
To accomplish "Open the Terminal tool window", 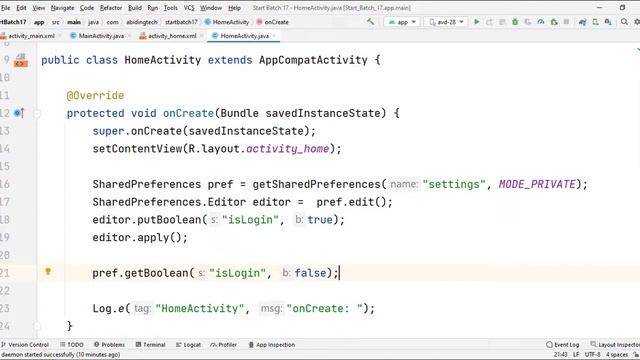I will (x=150, y=345).
